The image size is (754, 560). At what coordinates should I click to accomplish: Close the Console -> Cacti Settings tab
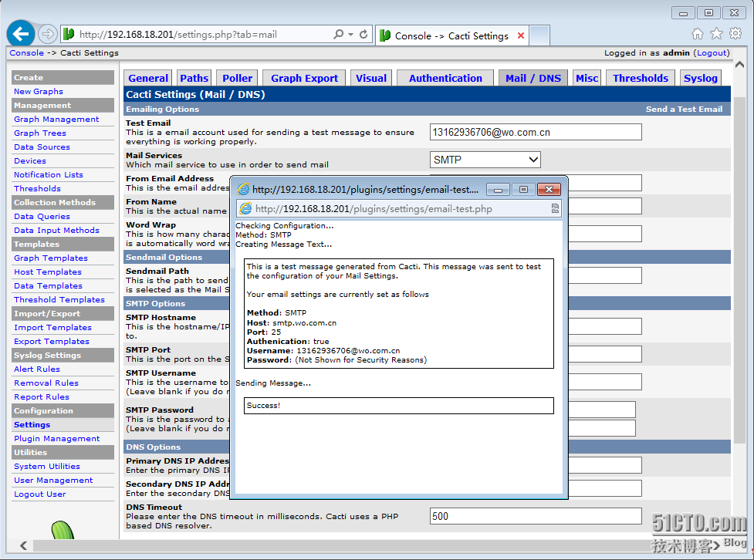point(520,35)
